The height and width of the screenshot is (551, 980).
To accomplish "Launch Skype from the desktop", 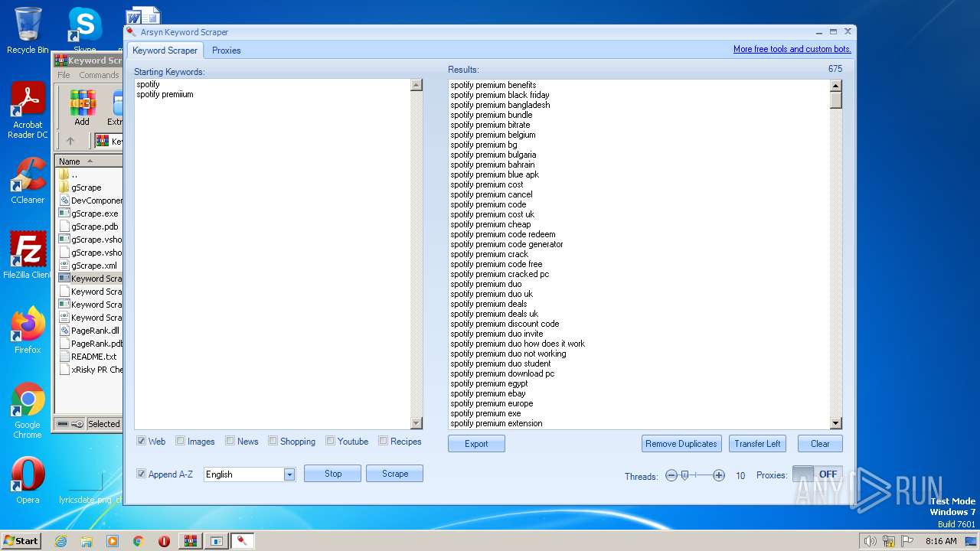I will click(84, 25).
